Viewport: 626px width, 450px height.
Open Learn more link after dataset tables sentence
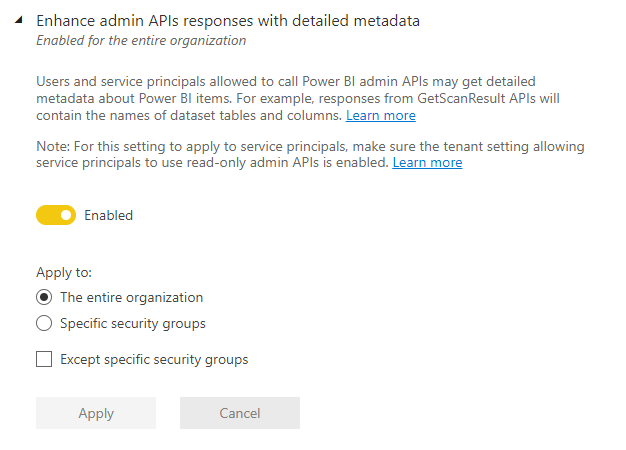point(381,115)
